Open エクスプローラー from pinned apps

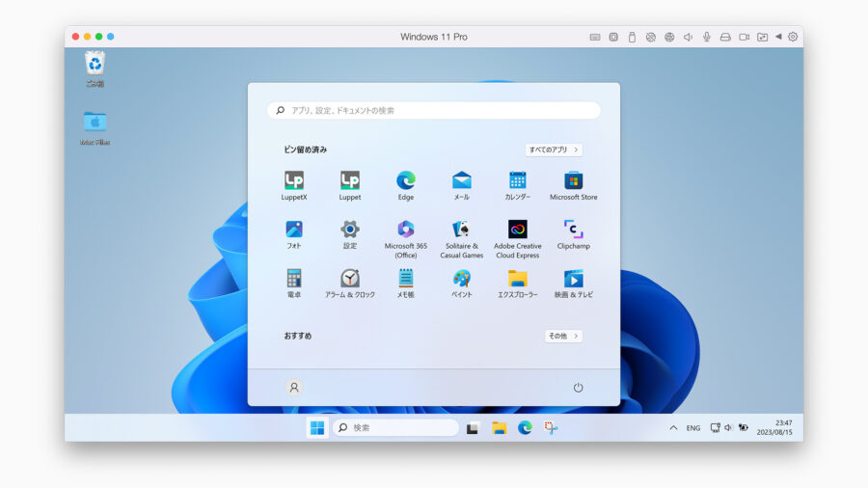[518, 284]
